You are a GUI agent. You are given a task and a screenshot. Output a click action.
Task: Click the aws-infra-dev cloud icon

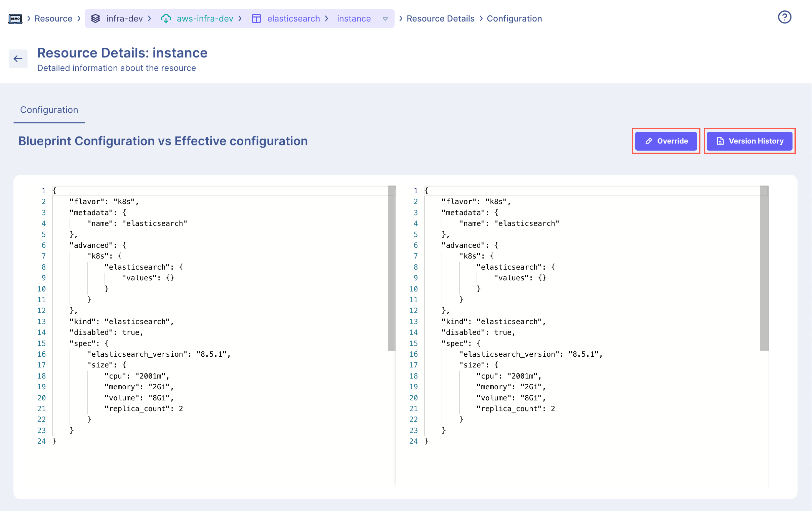(x=166, y=18)
